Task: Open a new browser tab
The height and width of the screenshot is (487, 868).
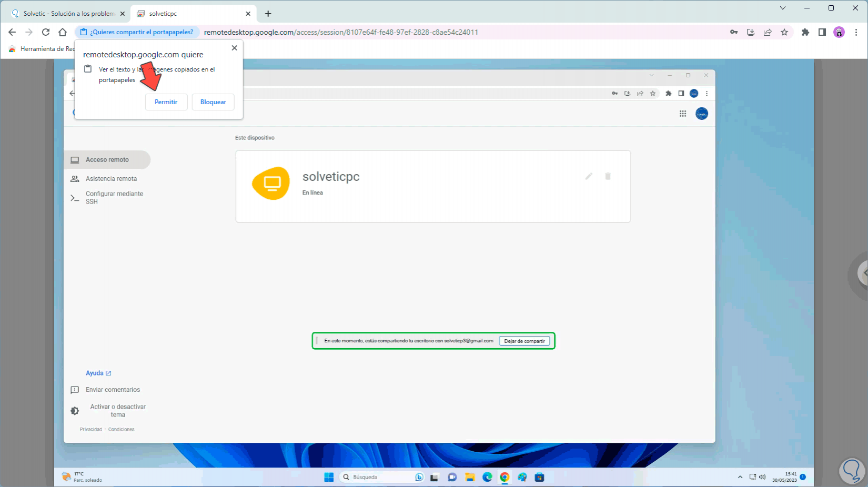Action: (x=268, y=14)
